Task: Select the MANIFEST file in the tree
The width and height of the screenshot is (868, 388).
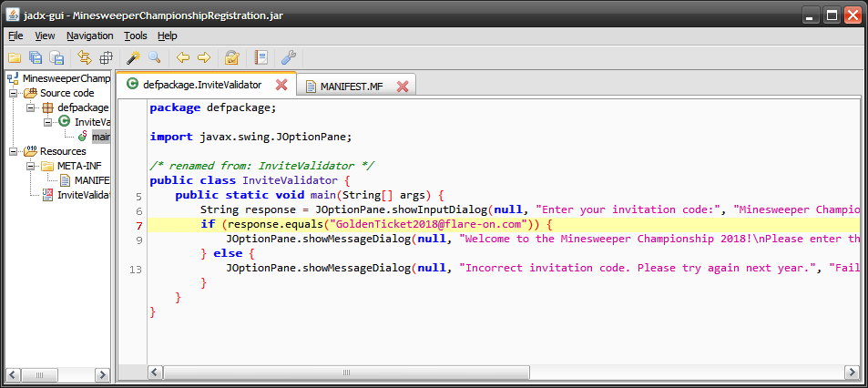Action: [x=92, y=180]
